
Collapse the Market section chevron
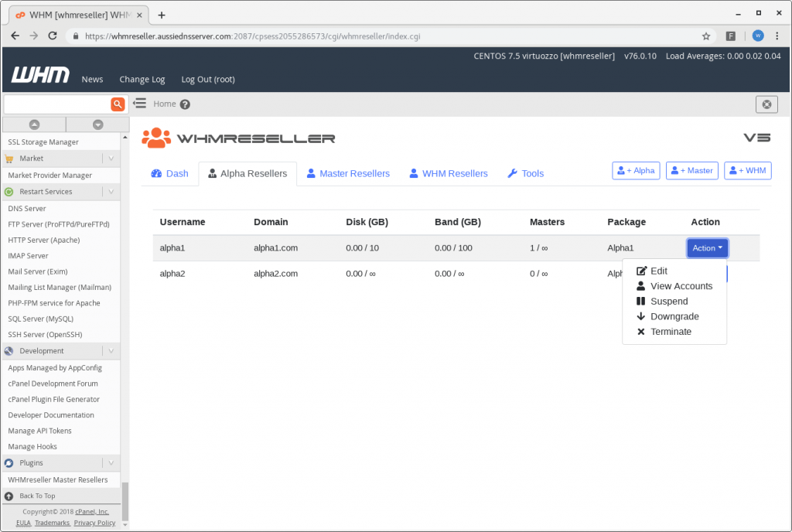[111, 159]
